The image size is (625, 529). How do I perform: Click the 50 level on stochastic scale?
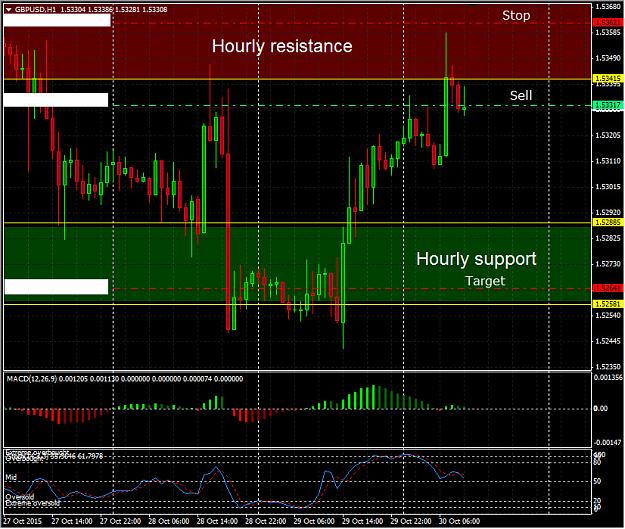(597, 481)
